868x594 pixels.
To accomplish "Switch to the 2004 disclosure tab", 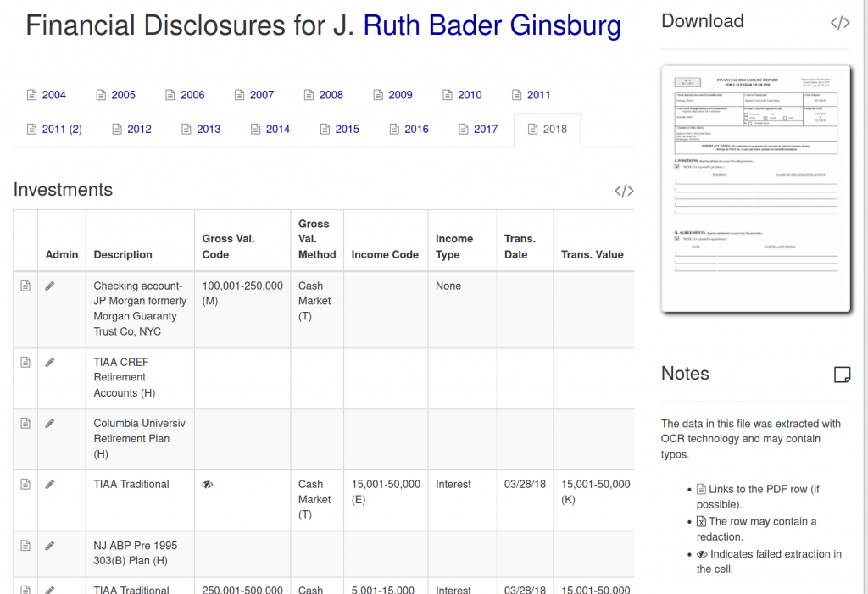I will click(x=47, y=95).
